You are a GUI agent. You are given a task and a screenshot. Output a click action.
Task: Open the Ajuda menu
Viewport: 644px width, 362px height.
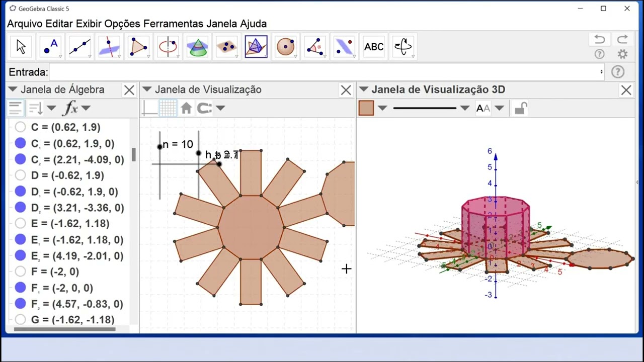pos(253,24)
